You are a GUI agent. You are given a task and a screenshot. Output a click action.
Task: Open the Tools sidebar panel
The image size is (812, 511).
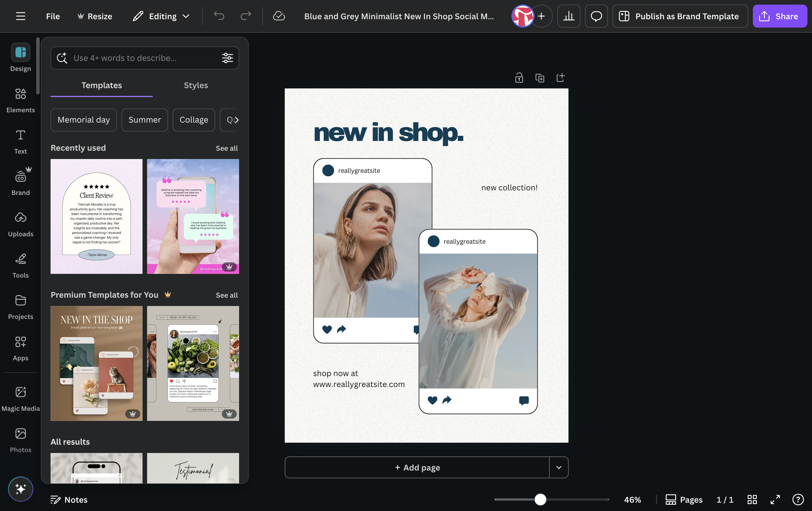point(21,266)
